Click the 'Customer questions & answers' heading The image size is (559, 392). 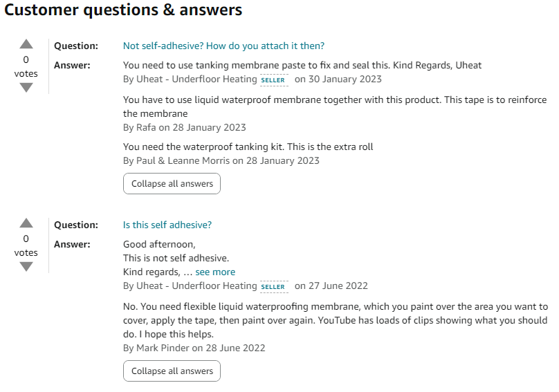(x=124, y=10)
